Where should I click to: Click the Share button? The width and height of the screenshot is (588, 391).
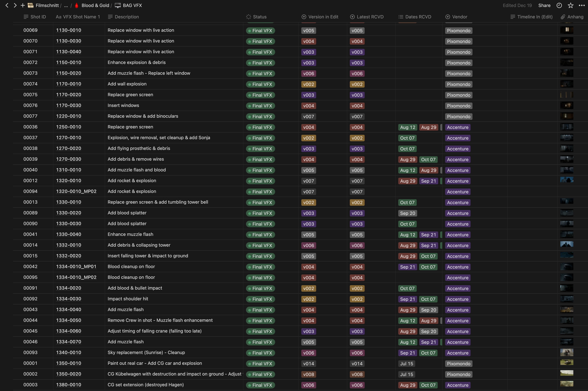point(544,5)
